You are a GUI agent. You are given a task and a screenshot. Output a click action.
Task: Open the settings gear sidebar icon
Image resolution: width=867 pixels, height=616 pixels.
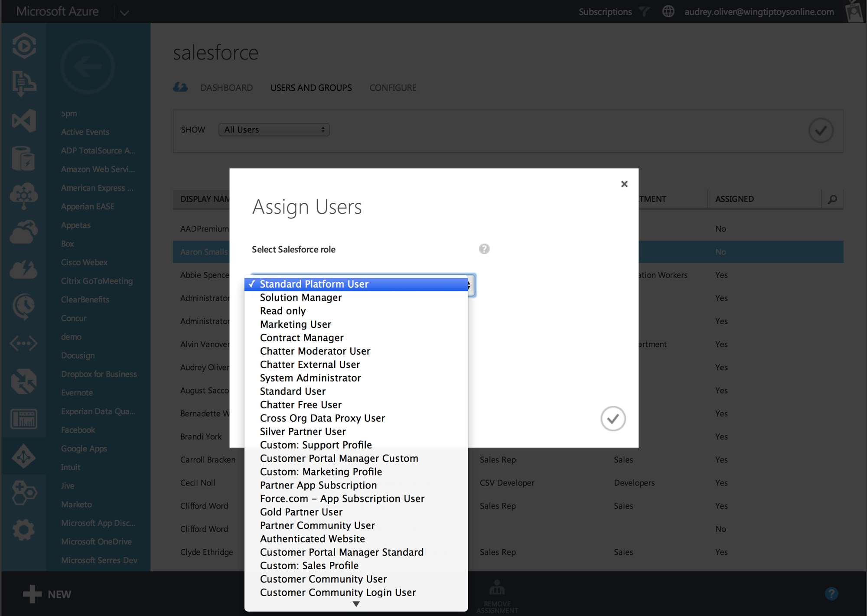[24, 530]
